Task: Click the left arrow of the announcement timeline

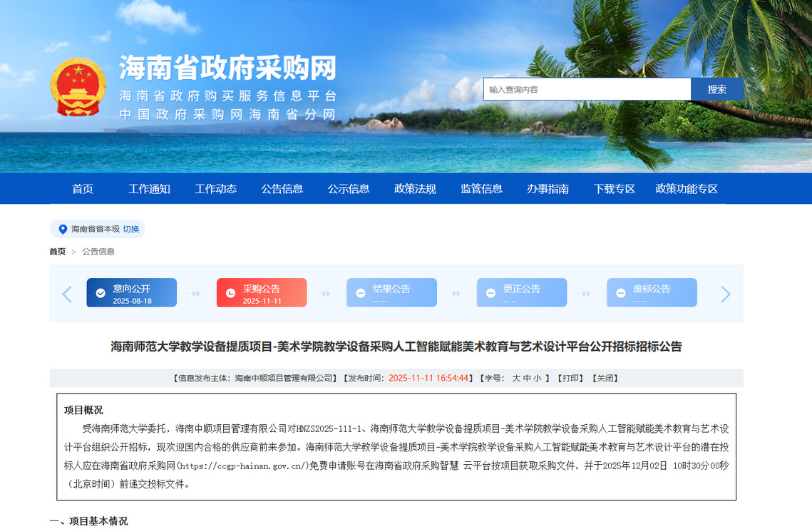Action: (67, 294)
